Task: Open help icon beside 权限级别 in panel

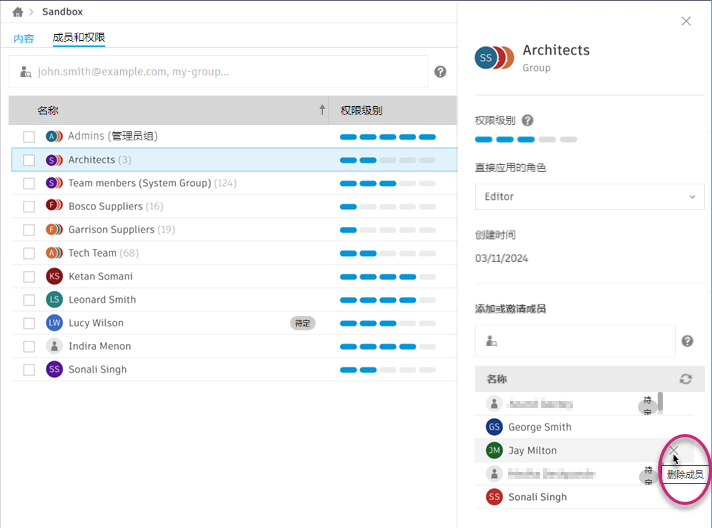Action: [x=527, y=120]
